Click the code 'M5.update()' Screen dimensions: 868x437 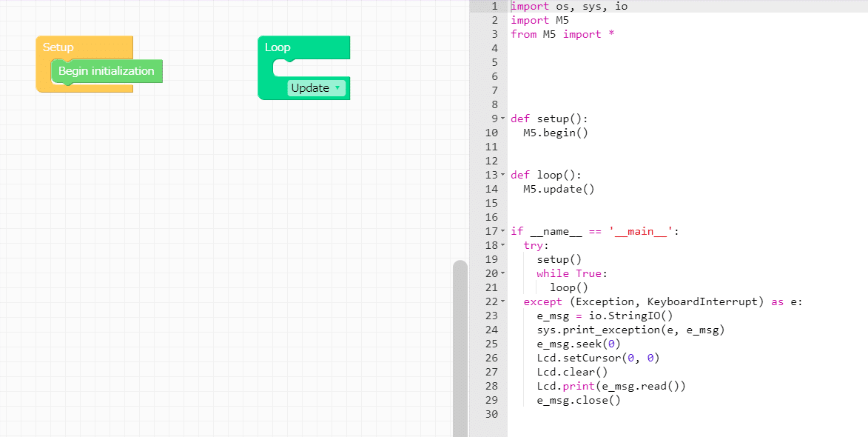(559, 189)
